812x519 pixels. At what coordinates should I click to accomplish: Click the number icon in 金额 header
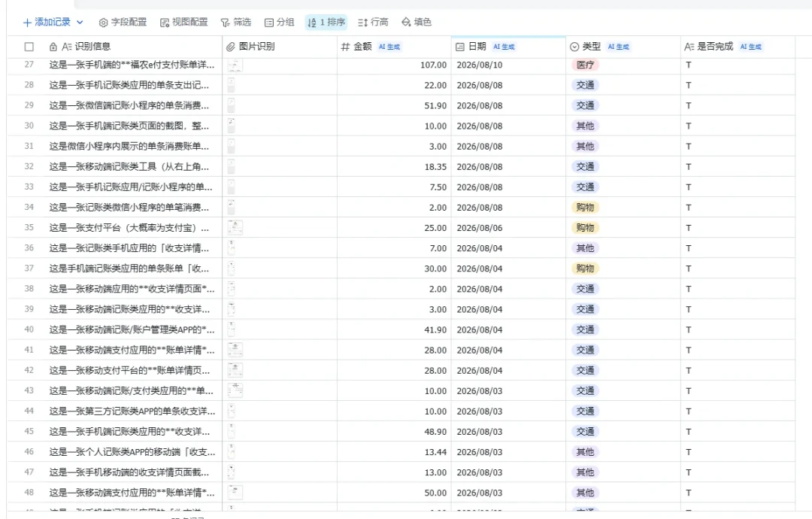(345, 47)
